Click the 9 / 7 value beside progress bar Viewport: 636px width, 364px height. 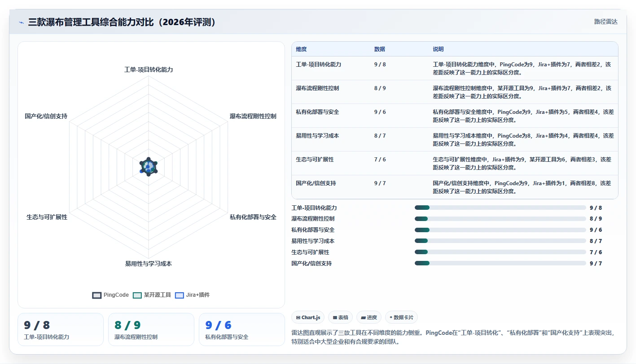(x=596, y=263)
